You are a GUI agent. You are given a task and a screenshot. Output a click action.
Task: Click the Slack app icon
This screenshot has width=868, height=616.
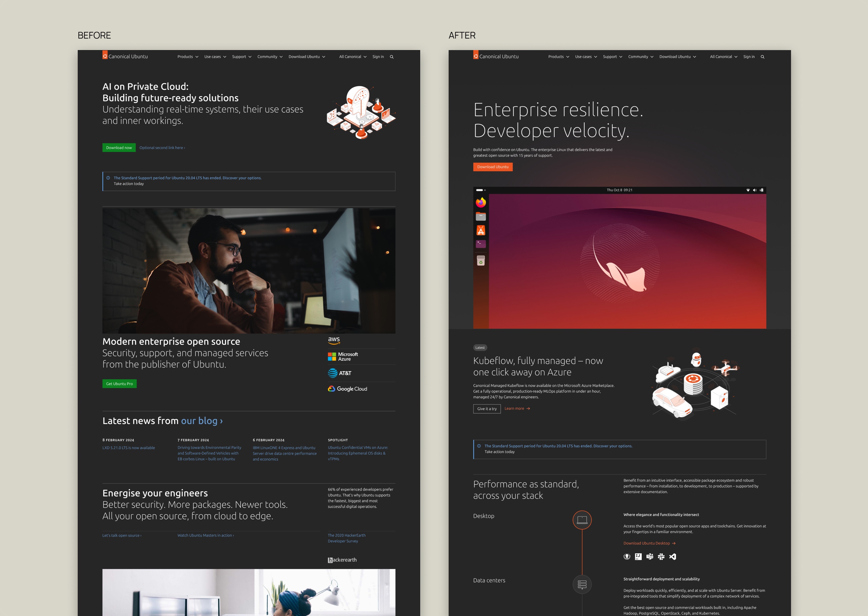(661, 556)
